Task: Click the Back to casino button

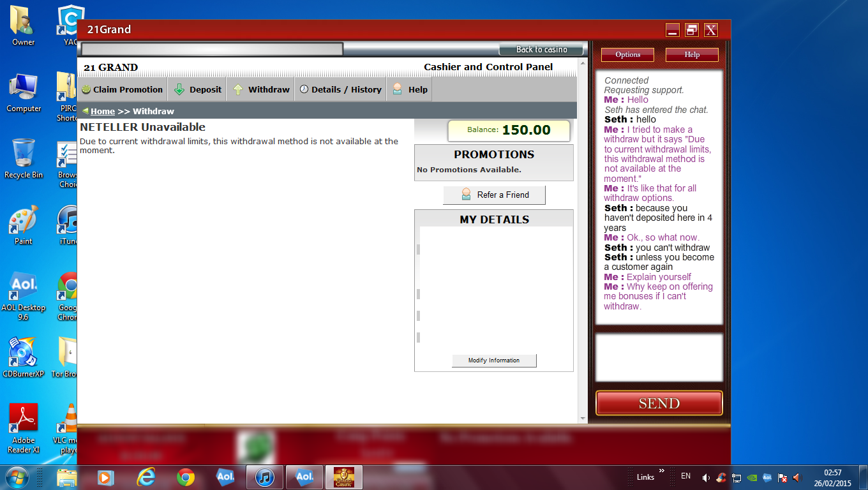Action: point(541,50)
